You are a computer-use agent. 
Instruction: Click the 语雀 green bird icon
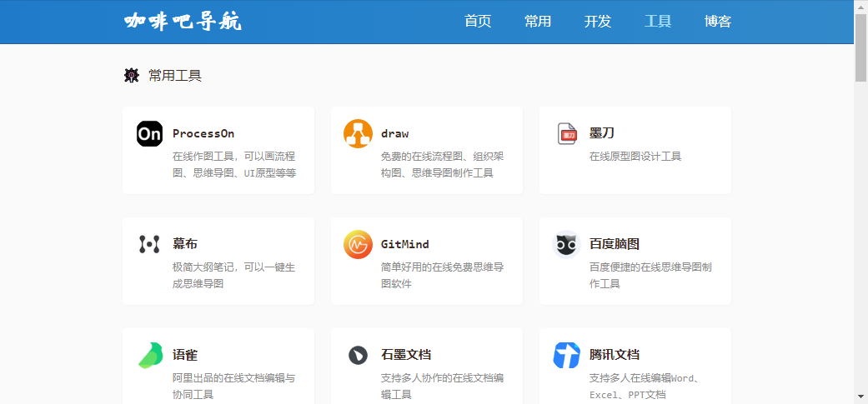pyautogui.click(x=150, y=355)
